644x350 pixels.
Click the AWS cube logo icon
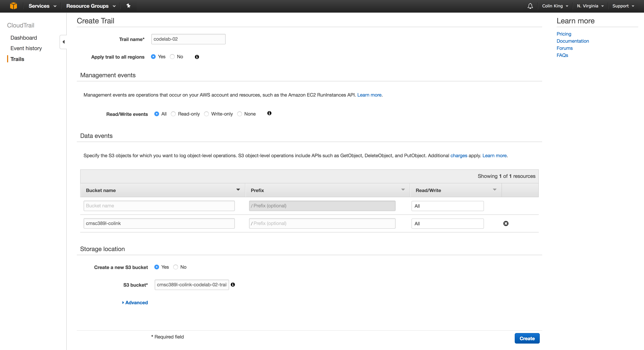(x=14, y=6)
